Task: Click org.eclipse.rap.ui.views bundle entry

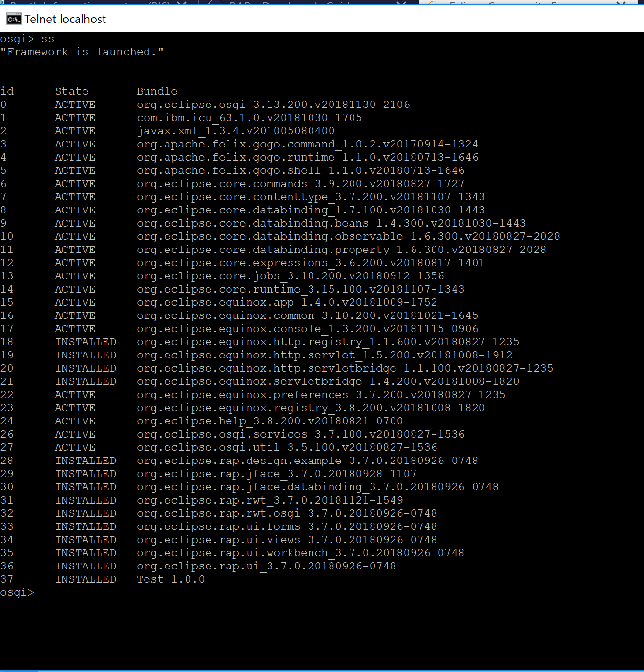Action: click(287, 540)
